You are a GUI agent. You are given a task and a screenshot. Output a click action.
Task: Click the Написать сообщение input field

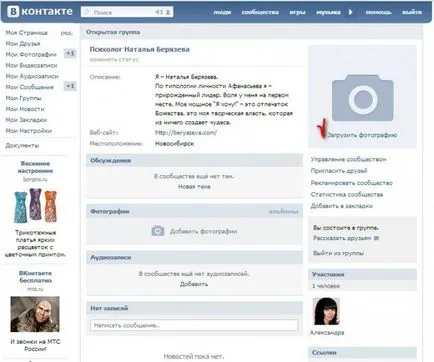click(194, 325)
